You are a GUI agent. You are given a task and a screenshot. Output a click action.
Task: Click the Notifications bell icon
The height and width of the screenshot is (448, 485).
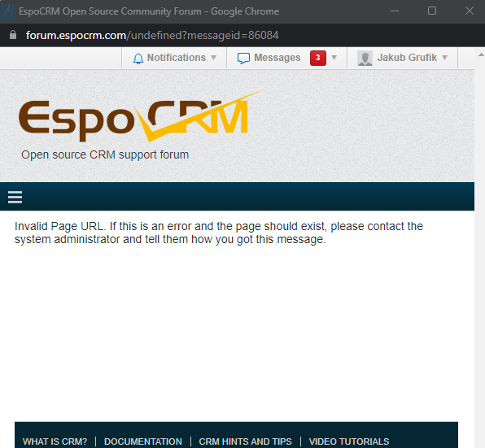coord(138,58)
